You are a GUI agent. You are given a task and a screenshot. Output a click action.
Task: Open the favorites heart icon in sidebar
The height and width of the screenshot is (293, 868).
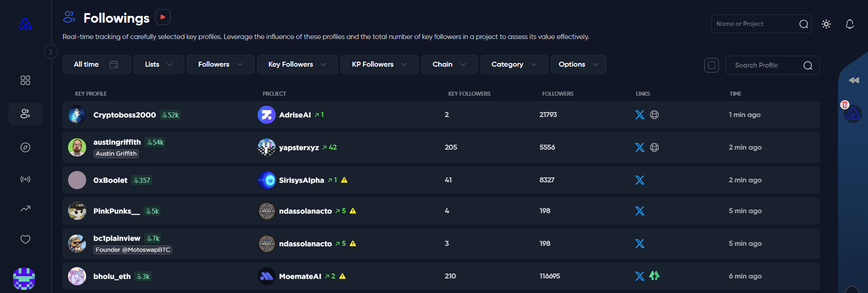(25, 239)
